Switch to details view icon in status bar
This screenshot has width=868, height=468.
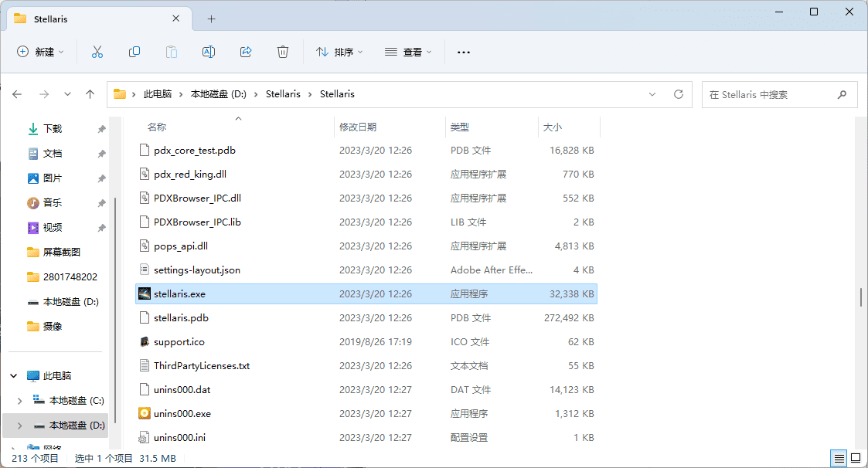[839, 459]
